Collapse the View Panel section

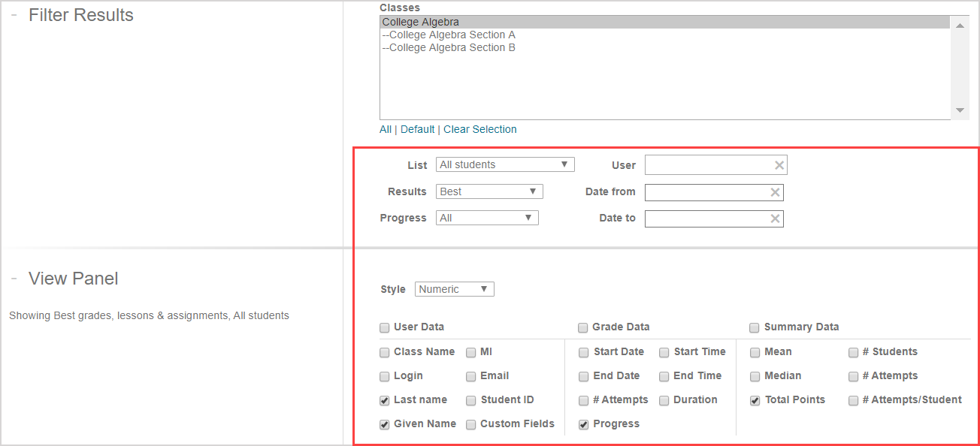[14, 279]
